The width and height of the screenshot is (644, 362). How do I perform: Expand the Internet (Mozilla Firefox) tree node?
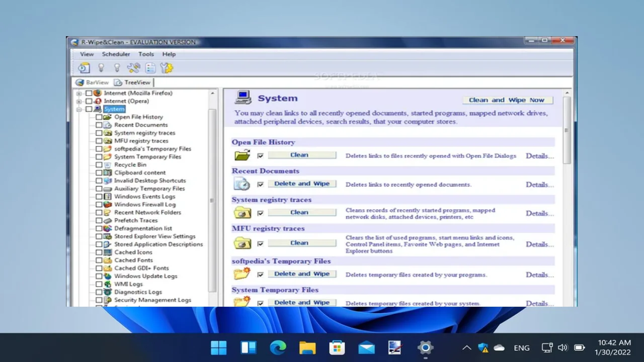[79, 94]
